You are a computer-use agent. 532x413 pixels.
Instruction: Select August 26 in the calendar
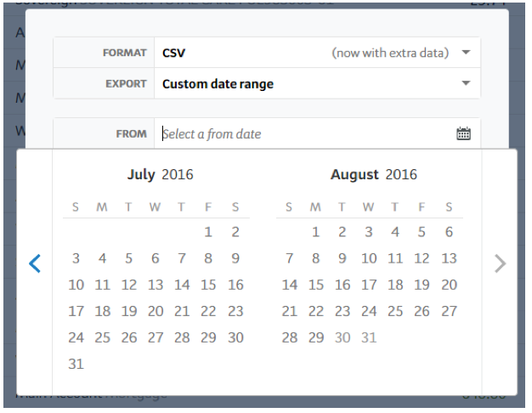point(422,312)
